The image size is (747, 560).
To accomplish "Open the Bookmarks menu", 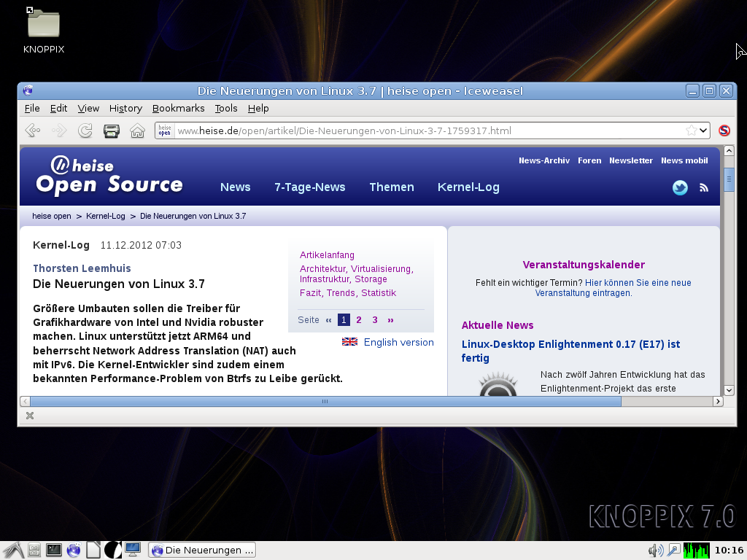I will [x=178, y=109].
